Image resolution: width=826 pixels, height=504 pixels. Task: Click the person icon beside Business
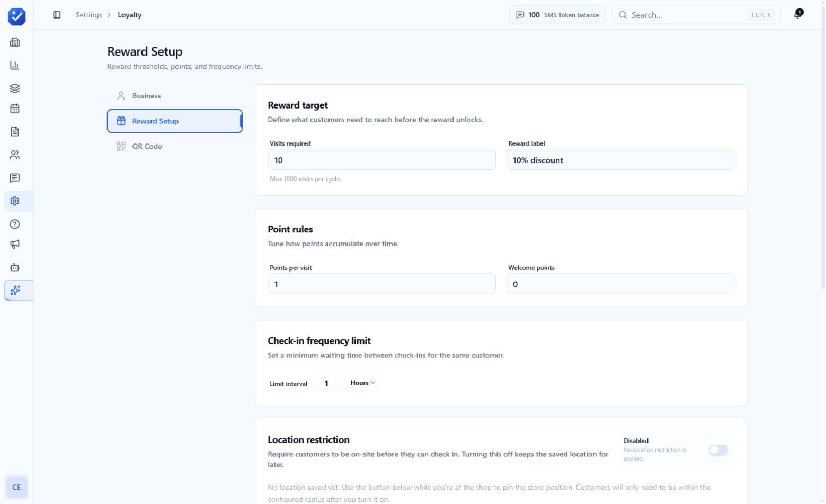click(121, 96)
